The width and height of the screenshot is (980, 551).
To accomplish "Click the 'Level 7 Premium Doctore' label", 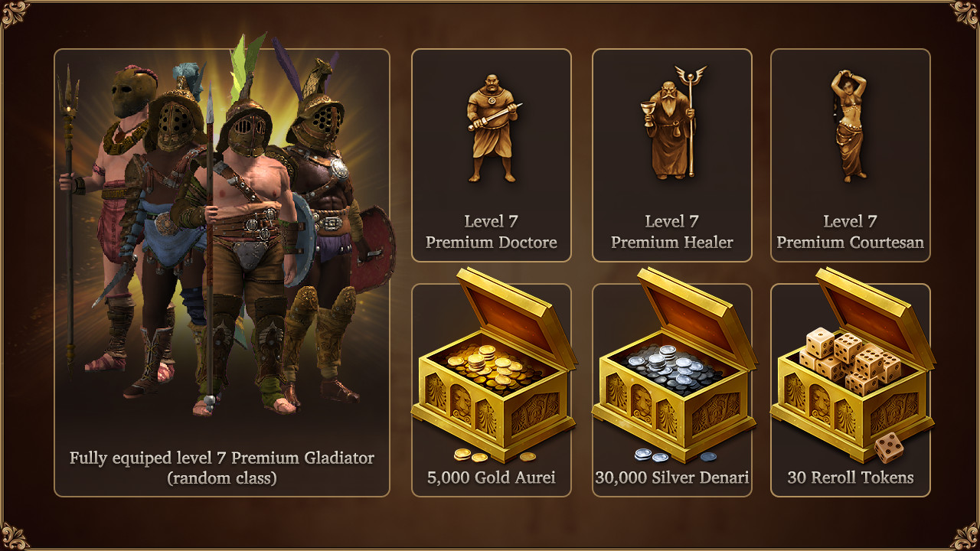I will click(x=492, y=232).
